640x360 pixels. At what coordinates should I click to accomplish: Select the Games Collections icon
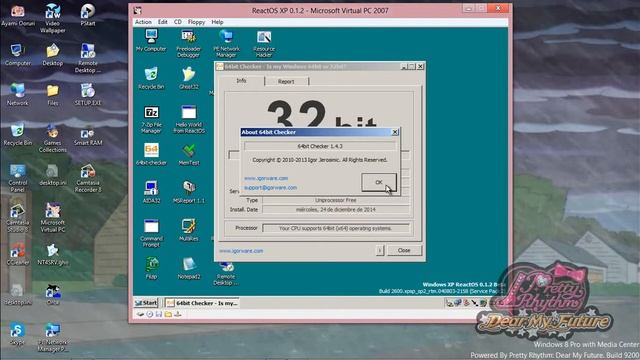point(53,138)
